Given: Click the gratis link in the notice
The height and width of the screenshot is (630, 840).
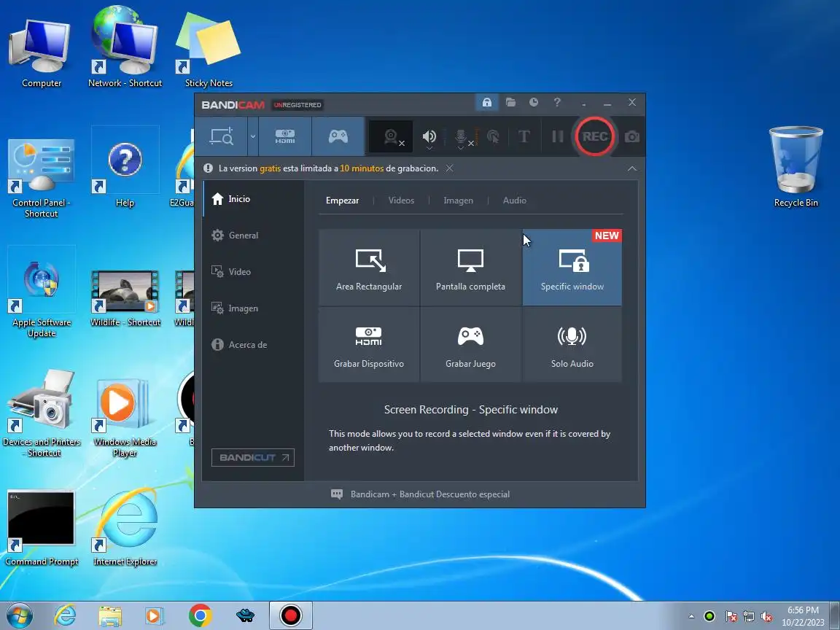Looking at the screenshot, I should 270,168.
